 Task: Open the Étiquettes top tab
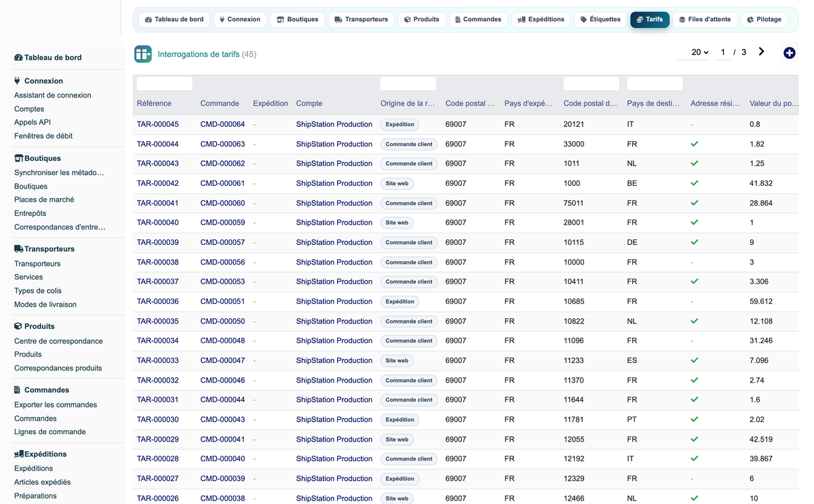click(600, 20)
